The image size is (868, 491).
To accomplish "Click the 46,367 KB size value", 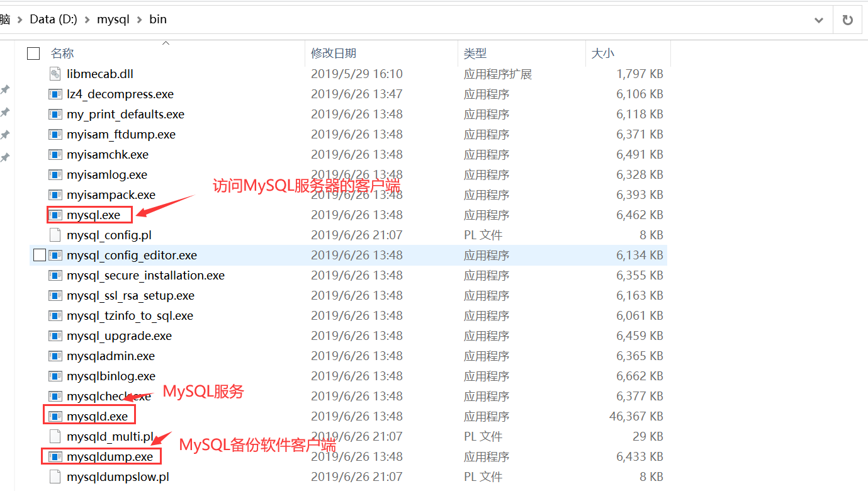I will click(636, 416).
